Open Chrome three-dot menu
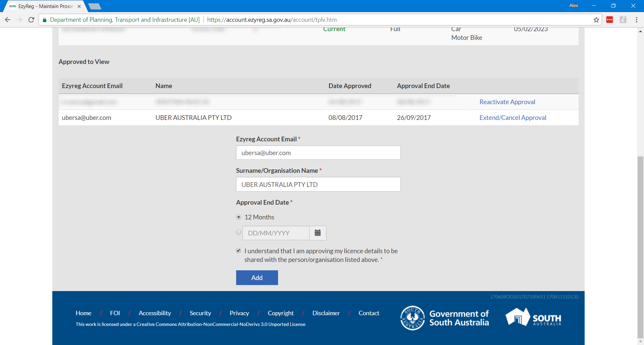Image resolution: width=644 pixels, height=345 pixels. [x=636, y=20]
